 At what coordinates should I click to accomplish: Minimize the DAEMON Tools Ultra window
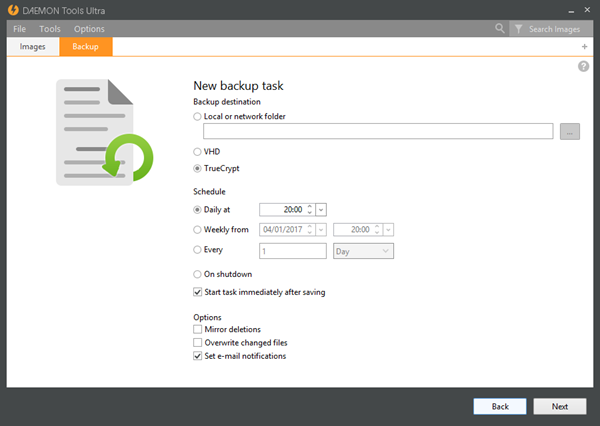click(571, 11)
